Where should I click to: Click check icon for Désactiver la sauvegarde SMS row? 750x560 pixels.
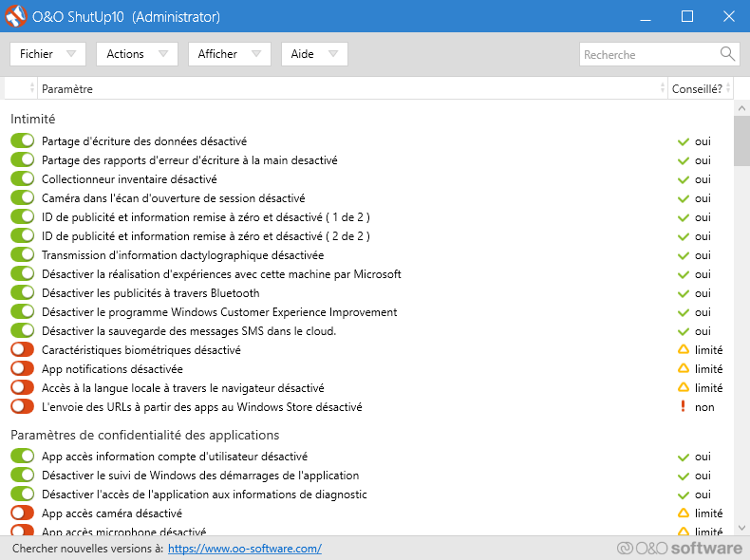coord(683,331)
